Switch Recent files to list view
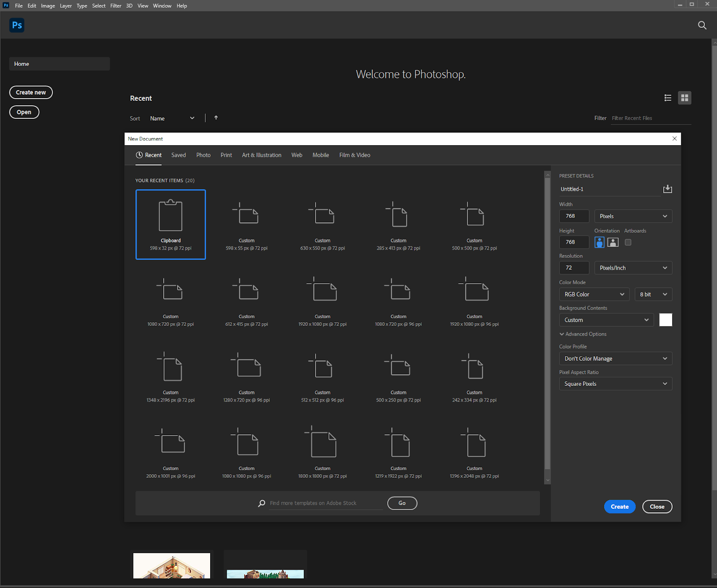 tap(668, 98)
